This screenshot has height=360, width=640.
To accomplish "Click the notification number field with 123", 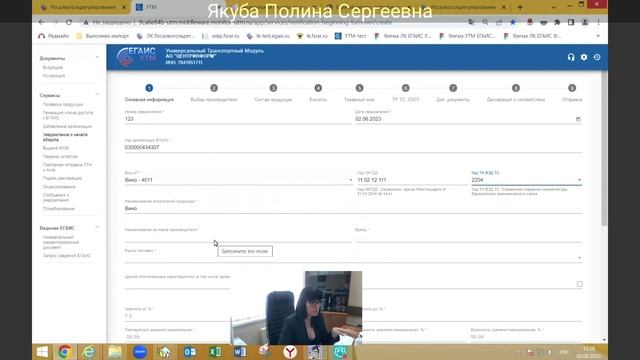I will (x=238, y=119).
